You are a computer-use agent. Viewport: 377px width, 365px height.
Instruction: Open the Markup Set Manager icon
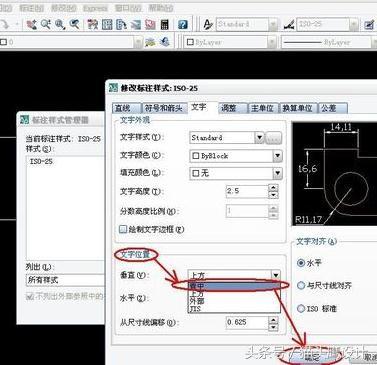point(150,24)
